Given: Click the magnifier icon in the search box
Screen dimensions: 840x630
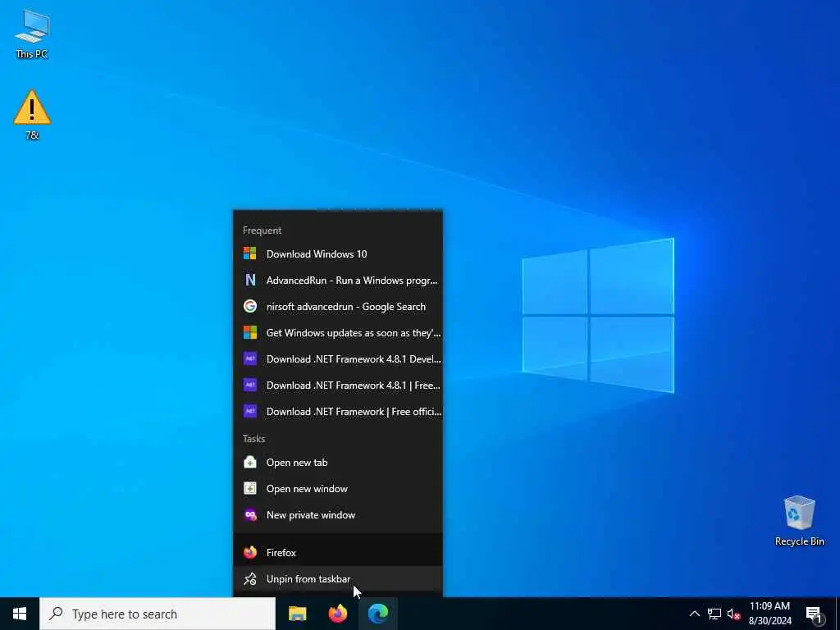Looking at the screenshot, I should click(56, 614).
